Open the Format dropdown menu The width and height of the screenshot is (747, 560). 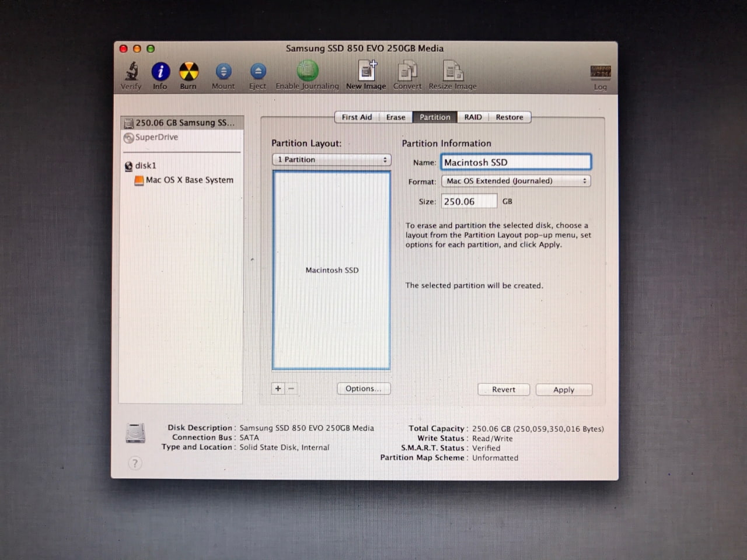point(516,181)
